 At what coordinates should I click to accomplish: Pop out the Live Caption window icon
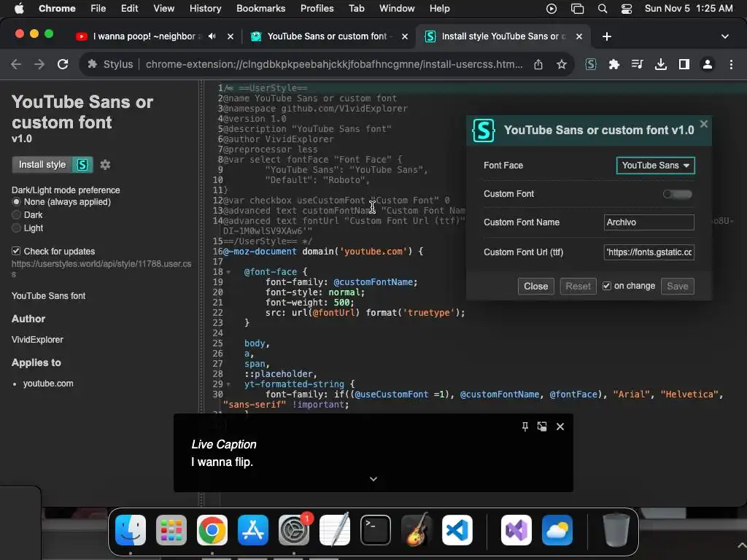[542, 426]
